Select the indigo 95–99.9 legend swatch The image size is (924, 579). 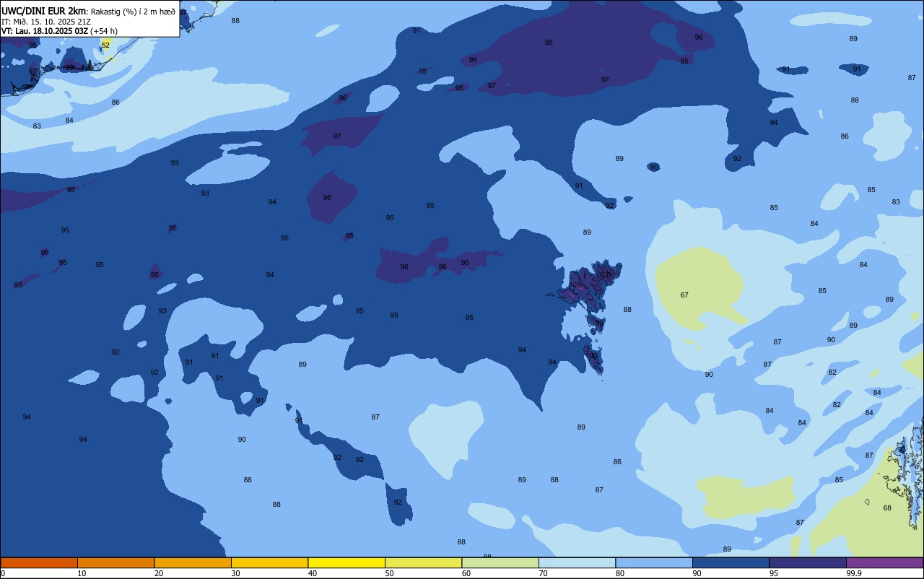click(808, 562)
